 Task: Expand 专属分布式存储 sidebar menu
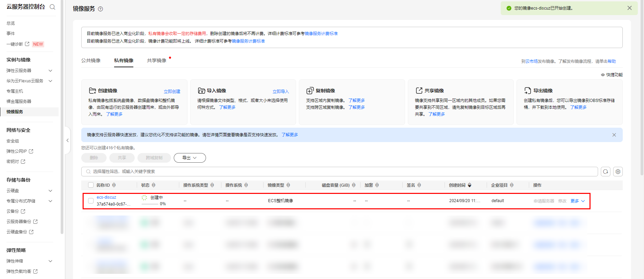[50, 201]
